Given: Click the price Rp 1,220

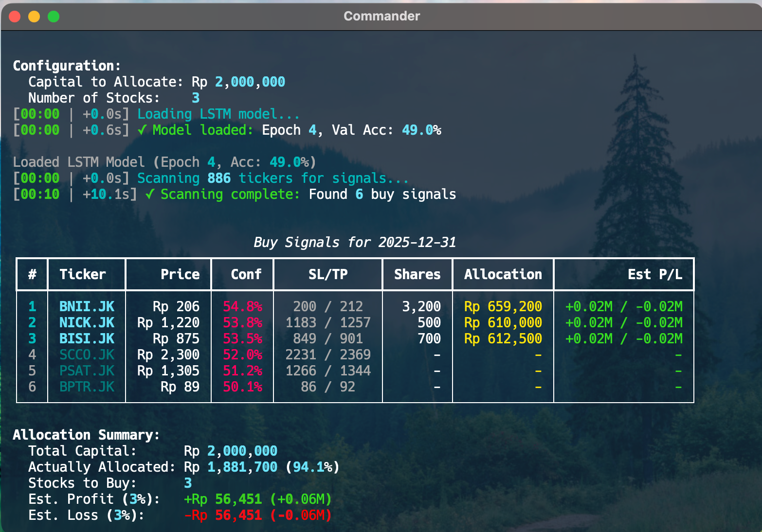Looking at the screenshot, I should point(168,322).
